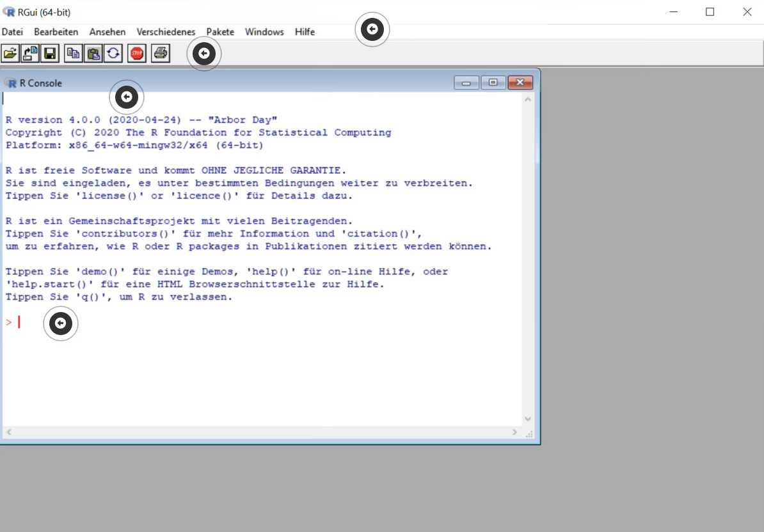Open the Datei menu

12,31
